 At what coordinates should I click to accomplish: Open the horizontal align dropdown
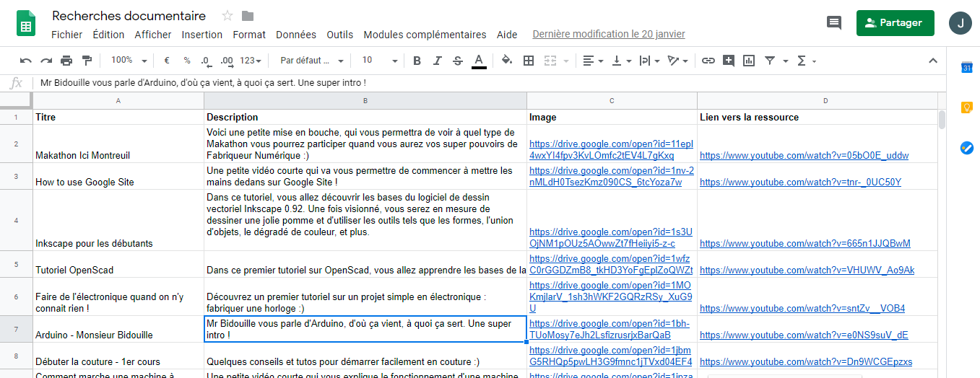tap(594, 61)
